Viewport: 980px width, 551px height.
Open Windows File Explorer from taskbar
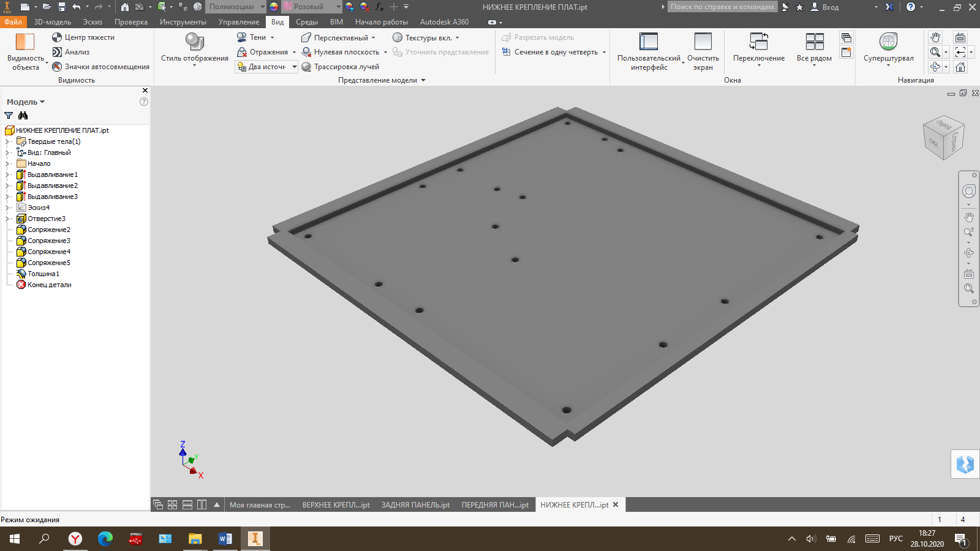coord(195,539)
